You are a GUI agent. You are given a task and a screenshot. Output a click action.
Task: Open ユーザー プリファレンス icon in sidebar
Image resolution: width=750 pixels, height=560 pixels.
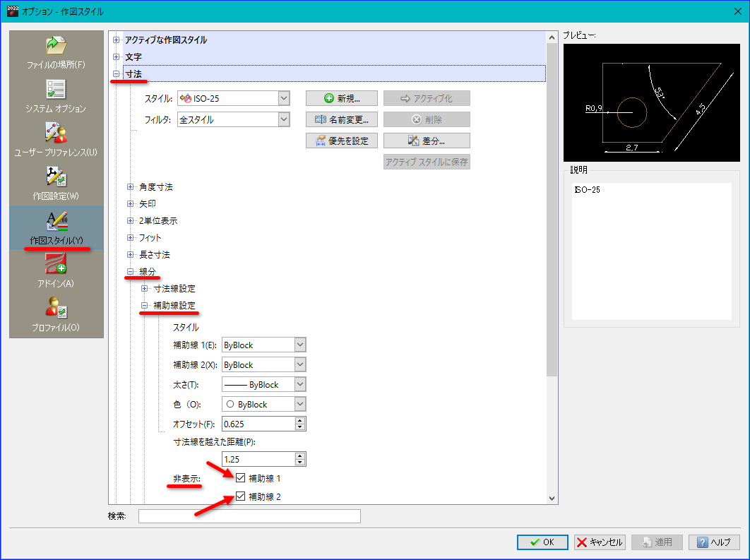pos(56,133)
